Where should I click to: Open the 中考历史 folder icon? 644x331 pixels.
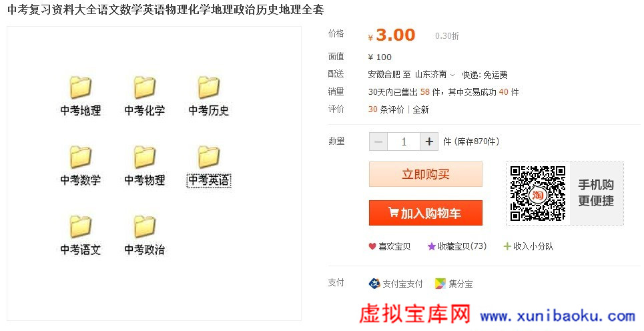coord(209,88)
